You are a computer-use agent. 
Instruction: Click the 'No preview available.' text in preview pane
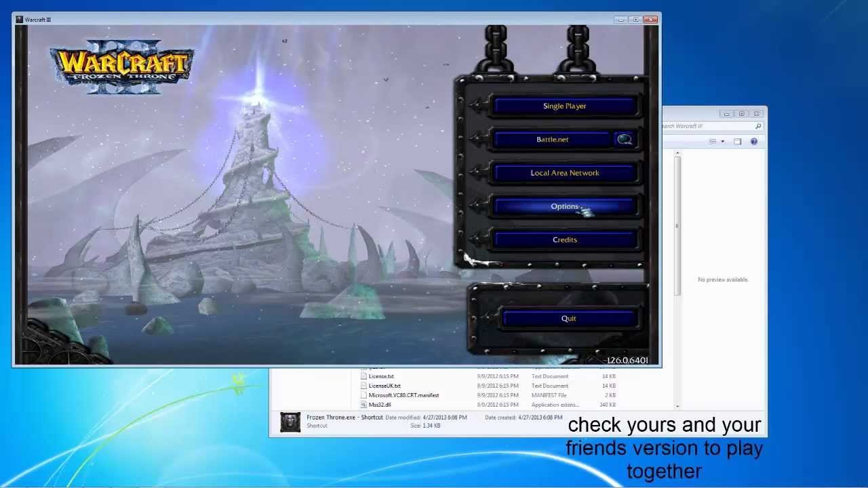723,279
